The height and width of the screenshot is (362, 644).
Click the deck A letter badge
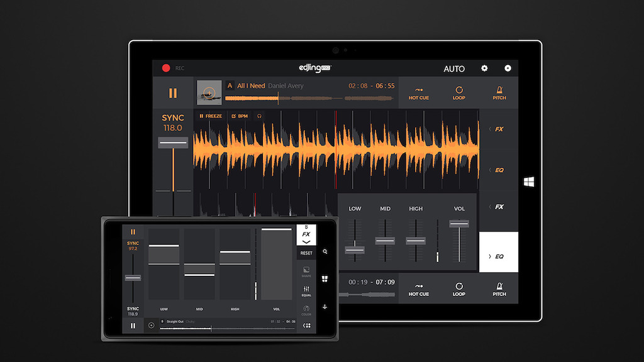coord(230,85)
